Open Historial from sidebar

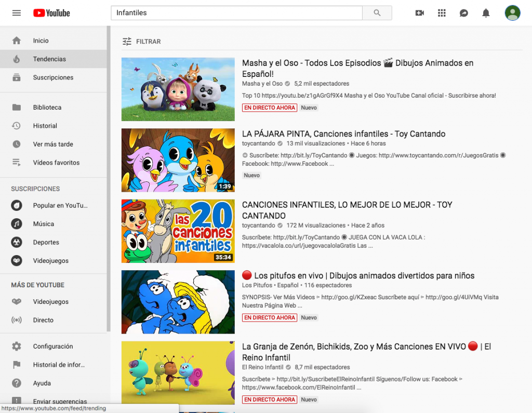coord(45,126)
